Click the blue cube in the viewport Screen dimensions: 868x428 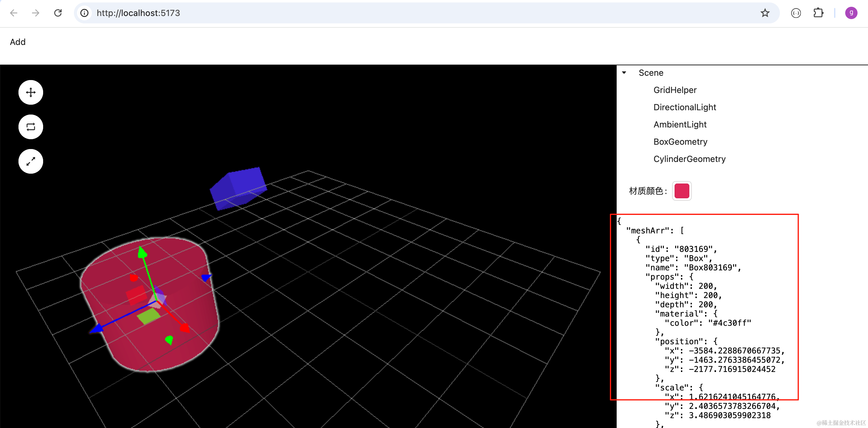pyautogui.click(x=238, y=188)
